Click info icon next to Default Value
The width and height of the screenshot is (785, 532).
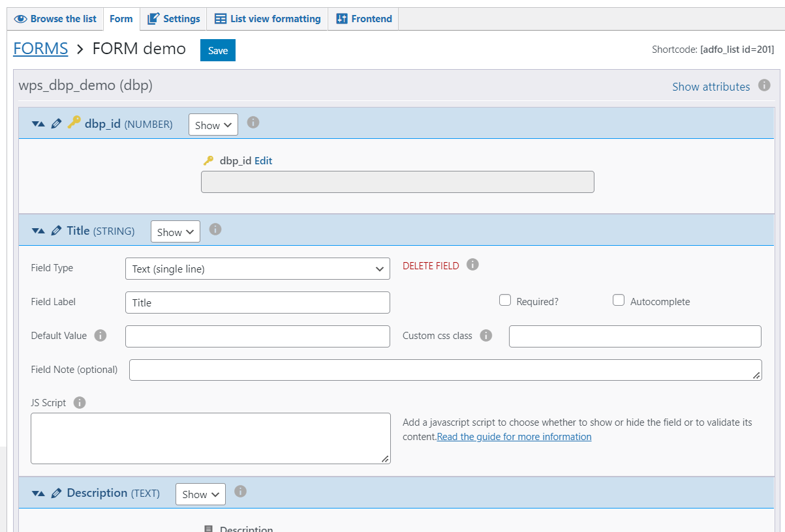(x=100, y=335)
